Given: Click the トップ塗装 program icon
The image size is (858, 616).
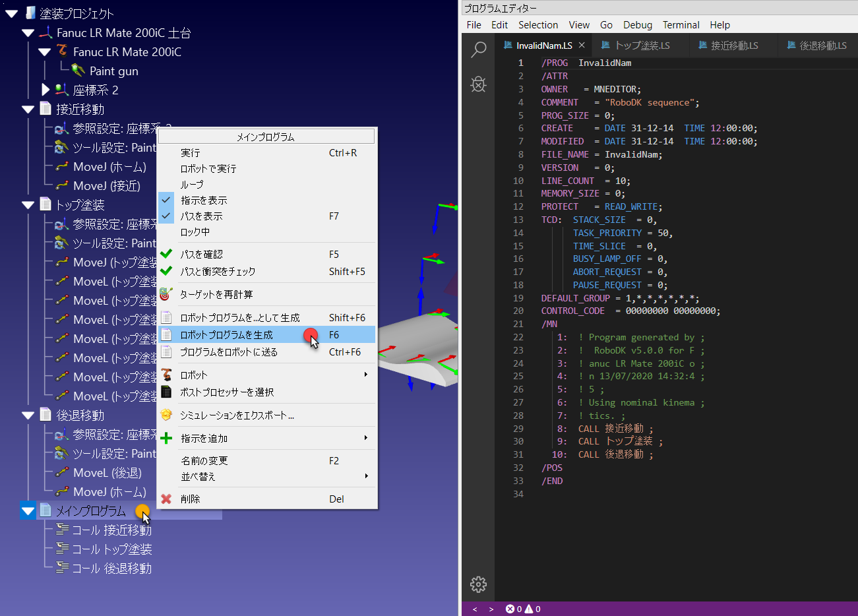Looking at the screenshot, I should tap(46, 204).
